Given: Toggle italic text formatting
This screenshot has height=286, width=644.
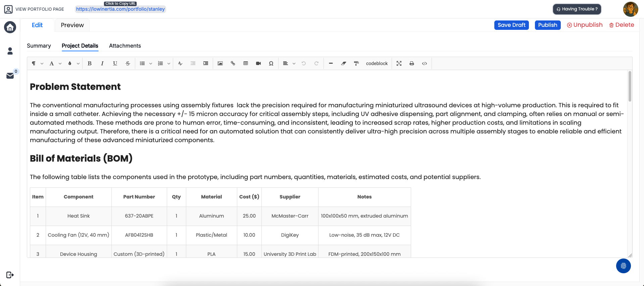Looking at the screenshot, I should click(102, 63).
